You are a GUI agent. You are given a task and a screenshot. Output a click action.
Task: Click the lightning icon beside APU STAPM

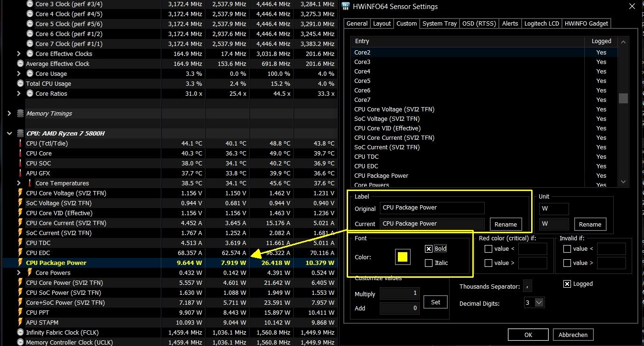[20, 322]
